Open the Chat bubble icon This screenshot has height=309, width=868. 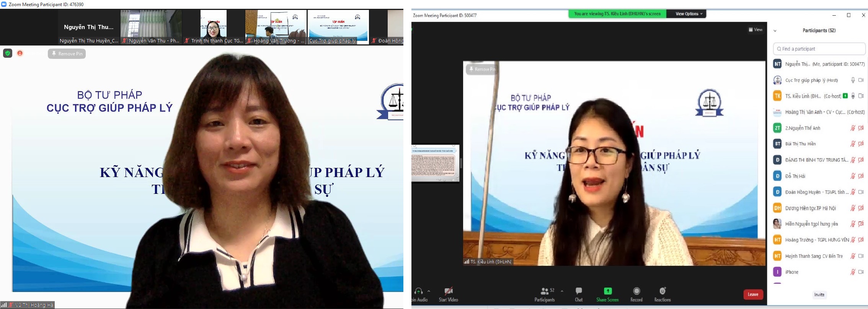pos(579,291)
